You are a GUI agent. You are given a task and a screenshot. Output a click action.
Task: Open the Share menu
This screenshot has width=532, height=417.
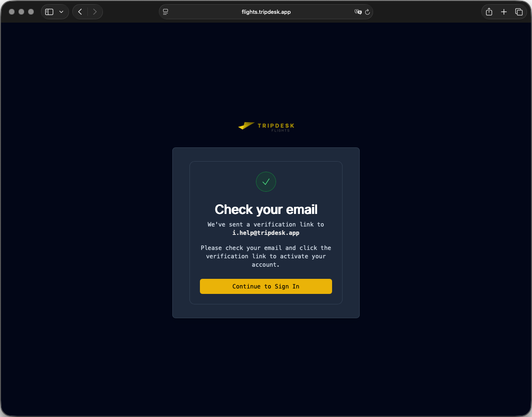click(489, 12)
